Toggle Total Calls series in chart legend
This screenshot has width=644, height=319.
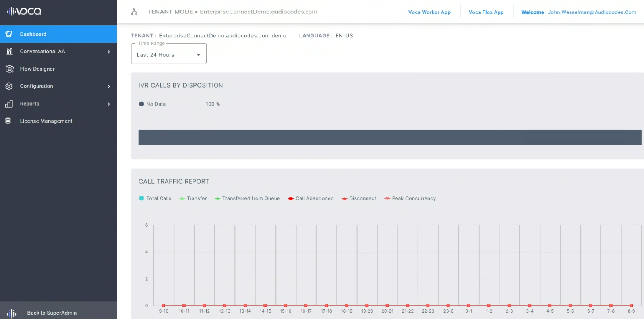tap(155, 198)
